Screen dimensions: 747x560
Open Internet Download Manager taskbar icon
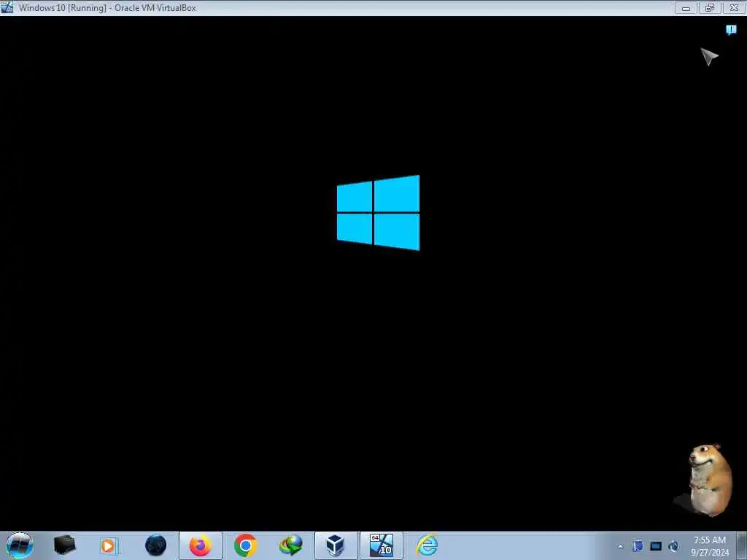(x=290, y=545)
